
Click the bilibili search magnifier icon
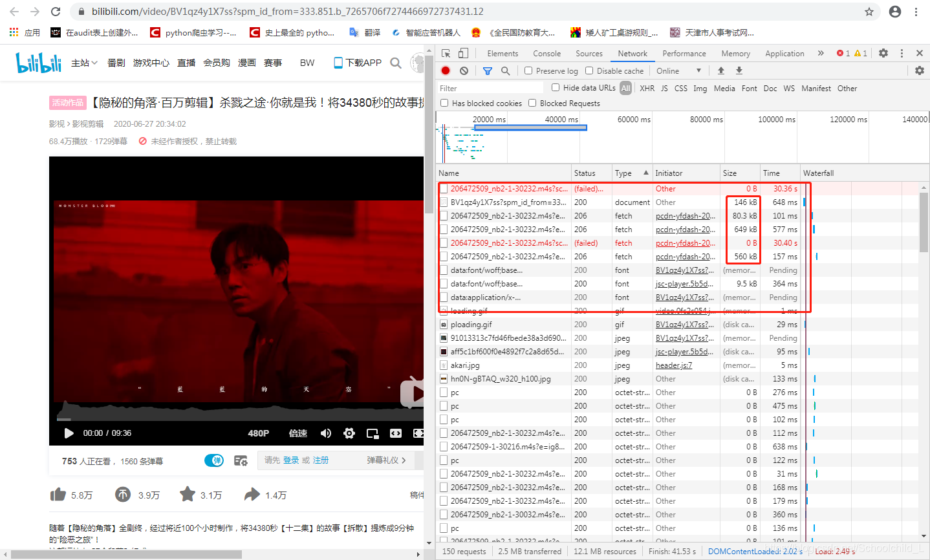pos(396,63)
